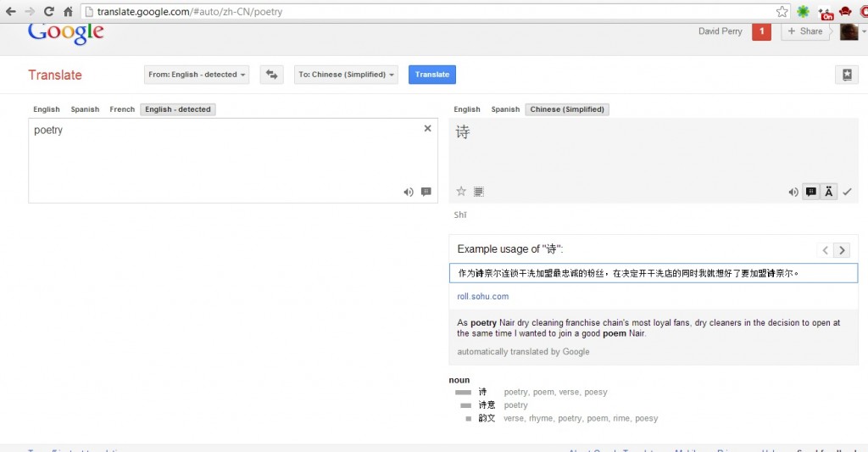
Task: Select the first noun result 诗
Action: point(482,392)
